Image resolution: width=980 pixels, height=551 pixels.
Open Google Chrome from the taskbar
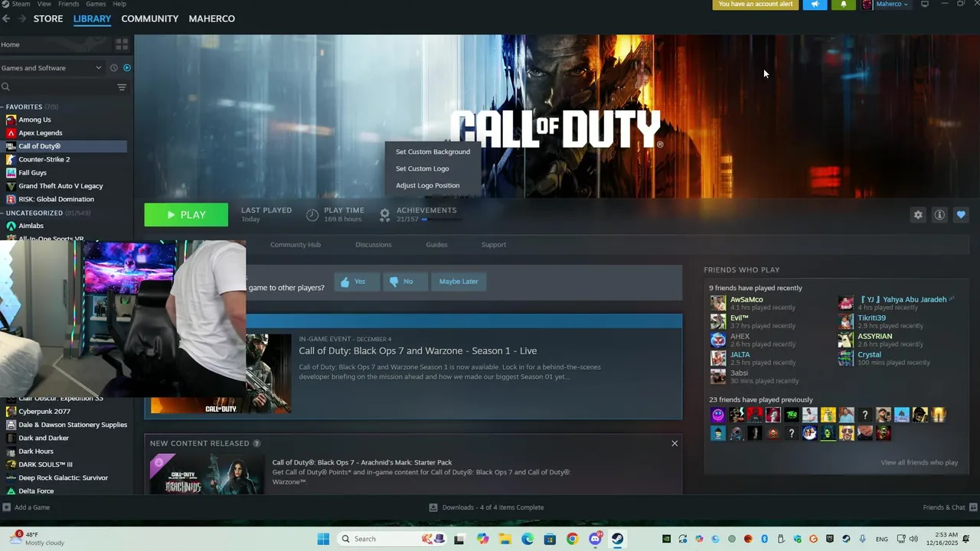pyautogui.click(x=572, y=539)
